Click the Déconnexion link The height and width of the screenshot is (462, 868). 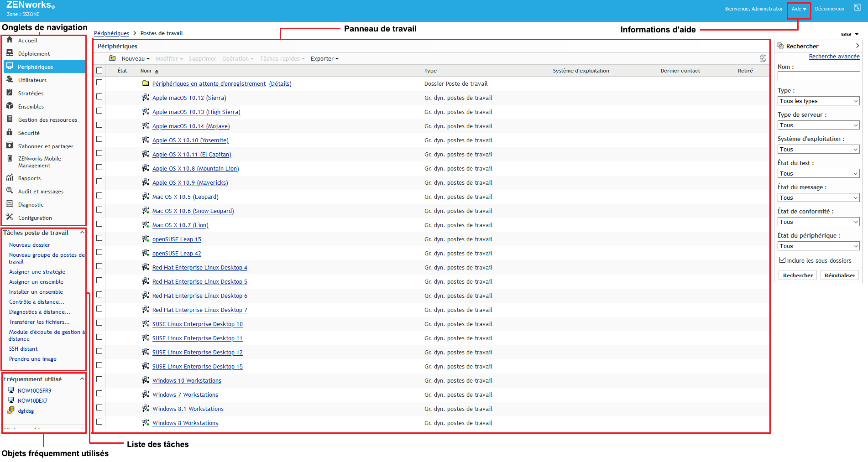click(x=829, y=9)
